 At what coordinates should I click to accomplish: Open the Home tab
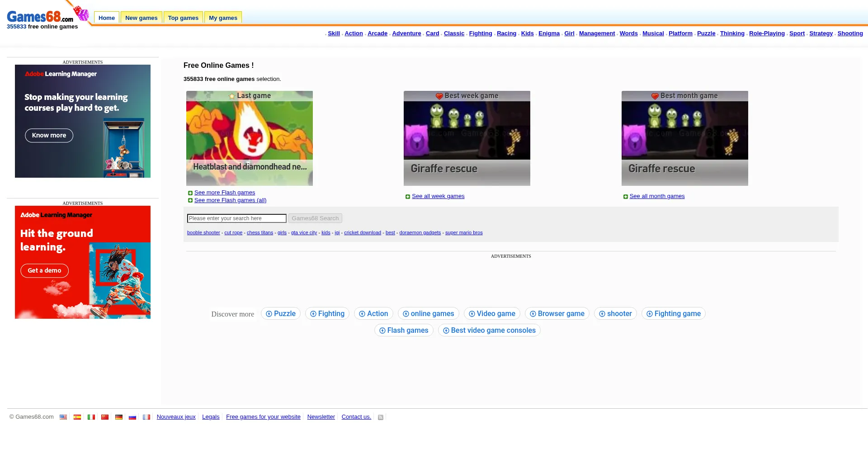(107, 18)
